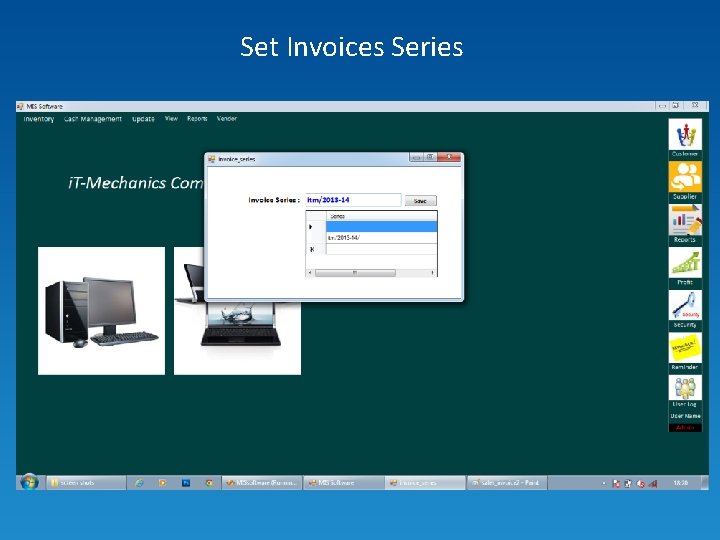The height and width of the screenshot is (540, 720).
Task: Click the taskbar clock
Action: tap(681, 483)
